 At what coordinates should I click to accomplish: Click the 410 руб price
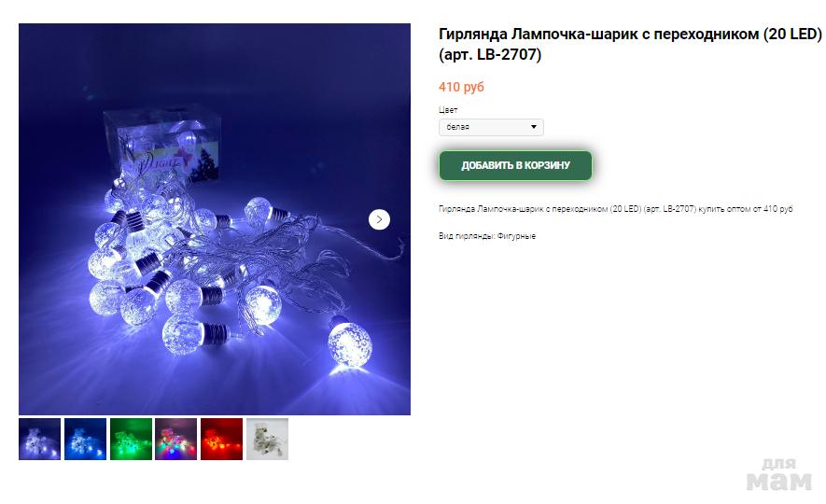pyautogui.click(x=462, y=87)
